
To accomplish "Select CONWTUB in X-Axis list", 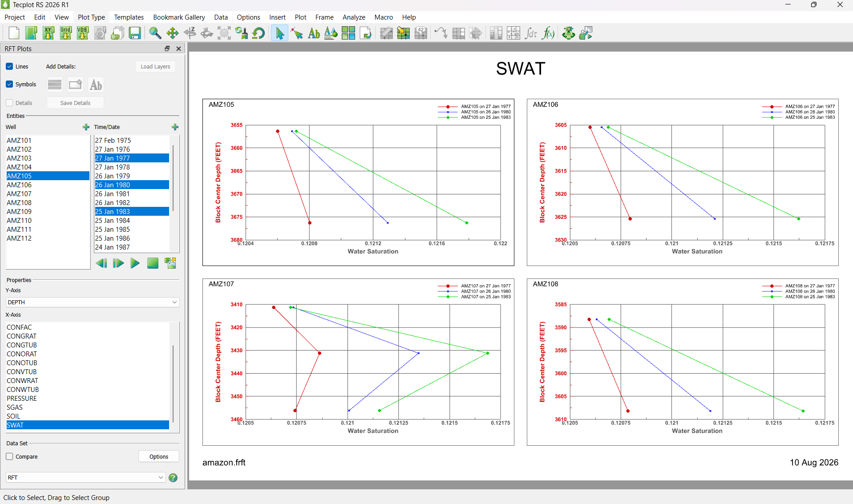I will point(88,389).
